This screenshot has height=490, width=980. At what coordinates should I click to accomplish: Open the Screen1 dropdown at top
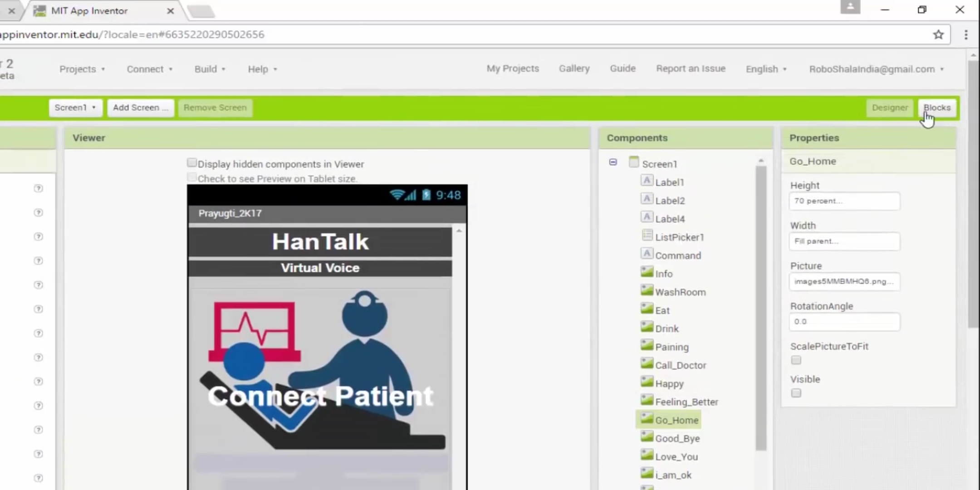coord(75,108)
